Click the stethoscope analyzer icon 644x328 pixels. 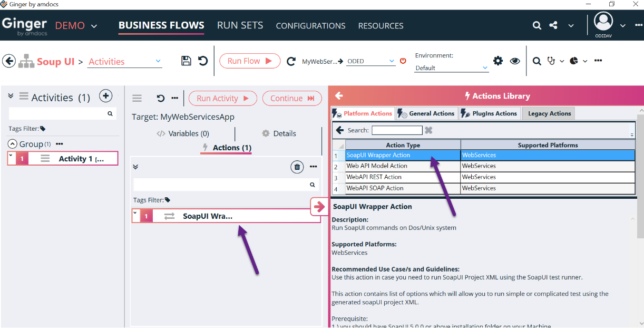point(551,61)
